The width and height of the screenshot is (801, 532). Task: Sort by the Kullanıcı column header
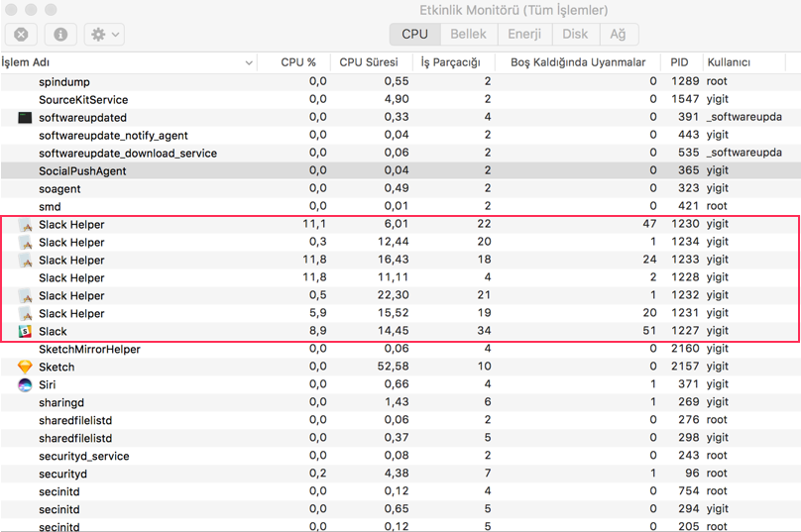pos(744,62)
